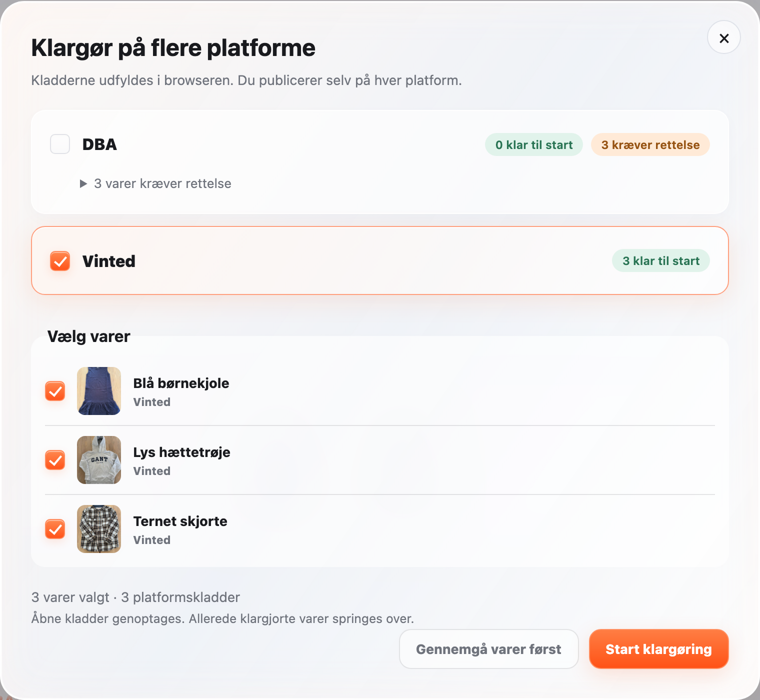Image resolution: width=760 pixels, height=700 pixels.
Task: Click the '3 kræver rettelse' badge
Action: click(x=650, y=144)
